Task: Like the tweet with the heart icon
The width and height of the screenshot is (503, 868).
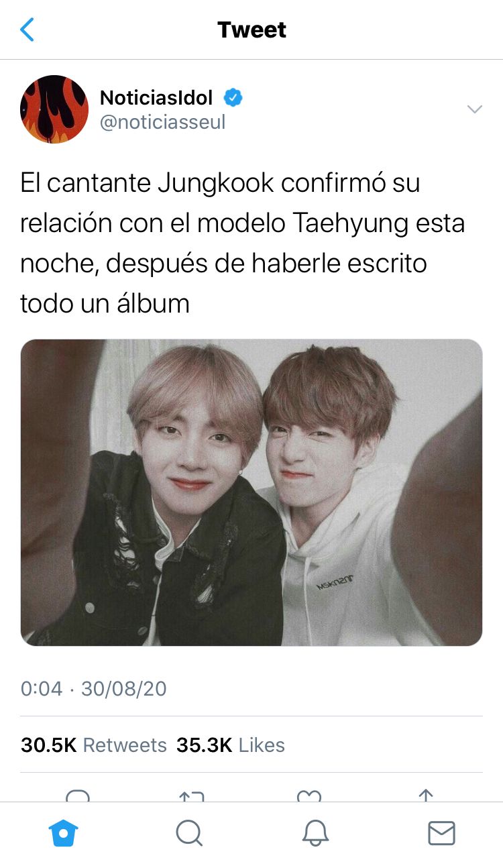Action: [309, 796]
